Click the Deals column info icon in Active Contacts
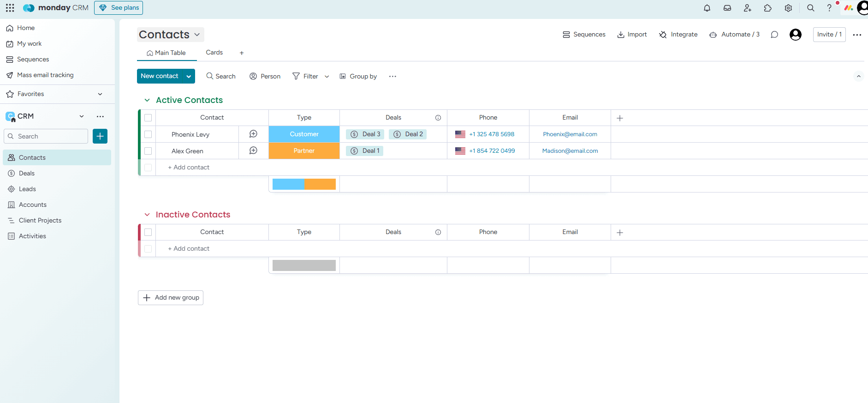Viewport: 868px width, 403px height. click(x=438, y=118)
